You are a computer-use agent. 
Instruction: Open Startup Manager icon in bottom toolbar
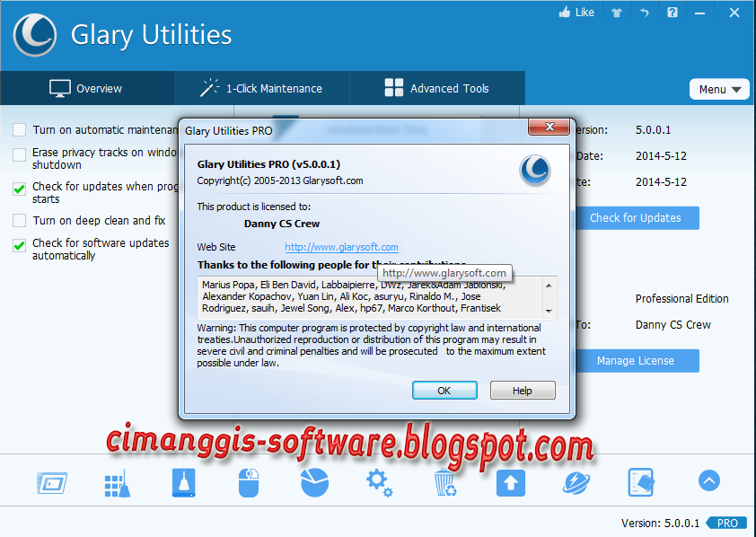tap(51, 483)
